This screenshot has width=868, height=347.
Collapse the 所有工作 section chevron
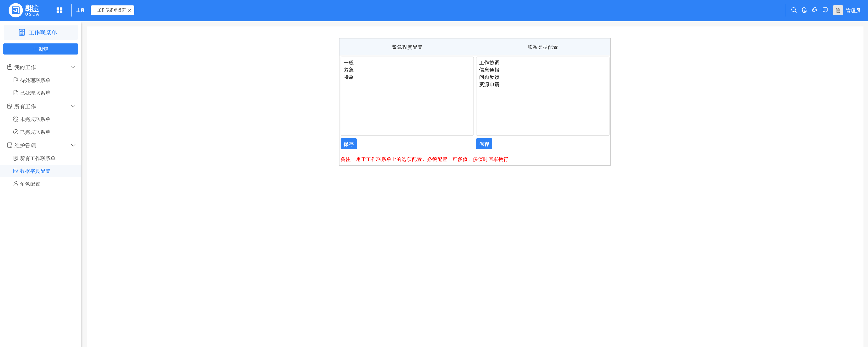click(73, 106)
